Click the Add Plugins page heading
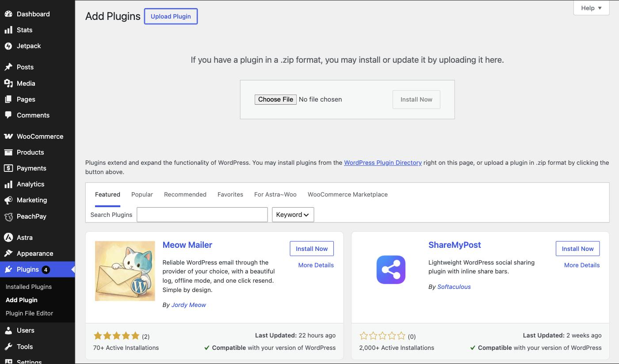This screenshot has width=619, height=364. 113,16
